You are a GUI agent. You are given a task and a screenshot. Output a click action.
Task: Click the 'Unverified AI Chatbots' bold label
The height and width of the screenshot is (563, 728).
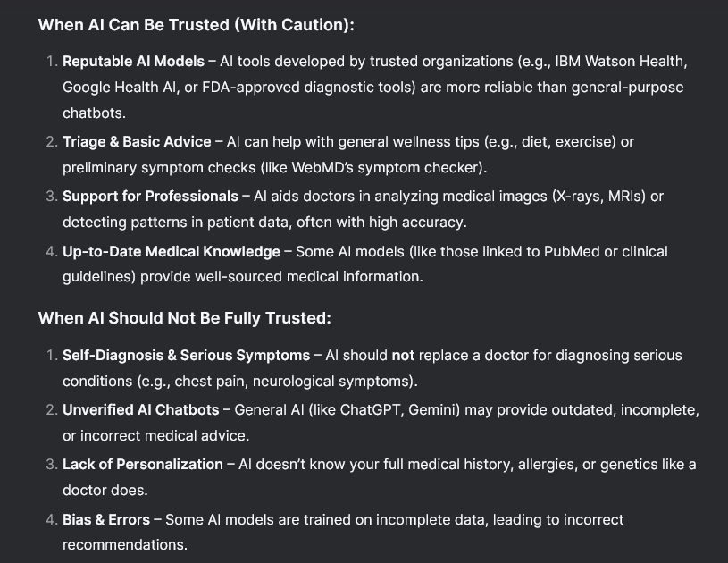click(140, 409)
